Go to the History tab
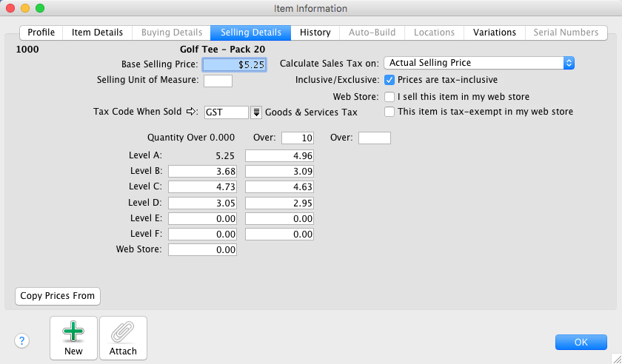This screenshot has width=622, height=364. [315, 33]
